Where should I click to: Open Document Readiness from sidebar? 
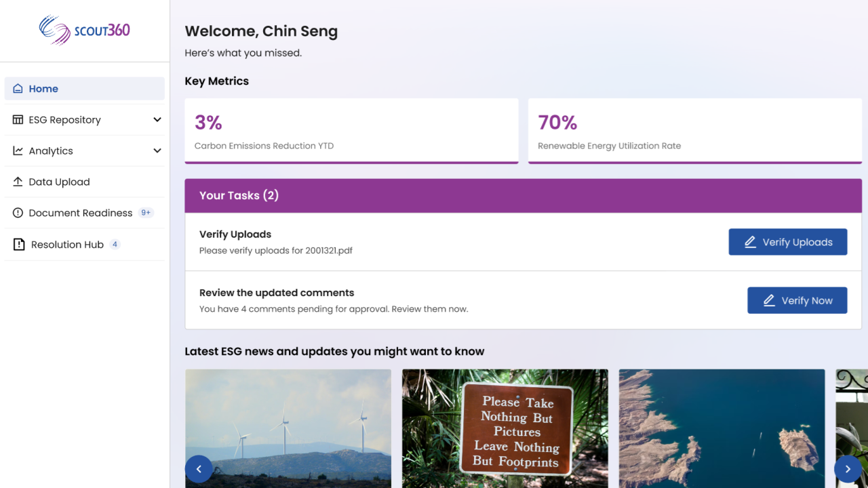pos(81,213)
